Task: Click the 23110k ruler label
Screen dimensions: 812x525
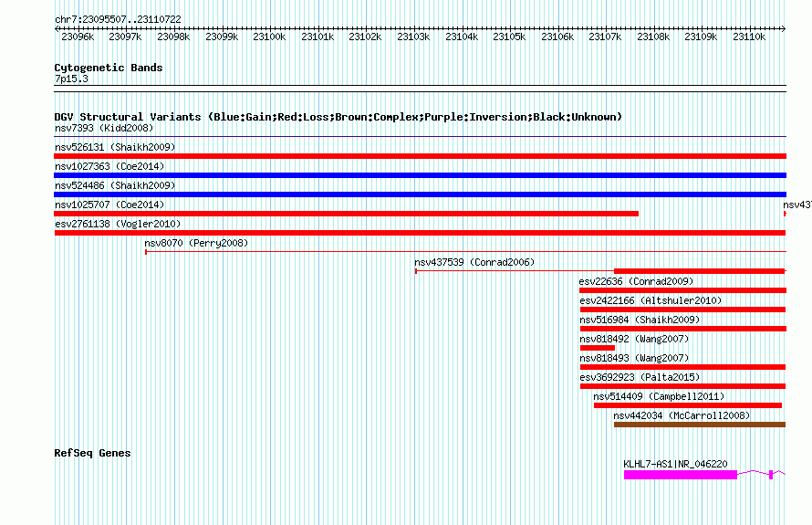Action: pos(749,37)
